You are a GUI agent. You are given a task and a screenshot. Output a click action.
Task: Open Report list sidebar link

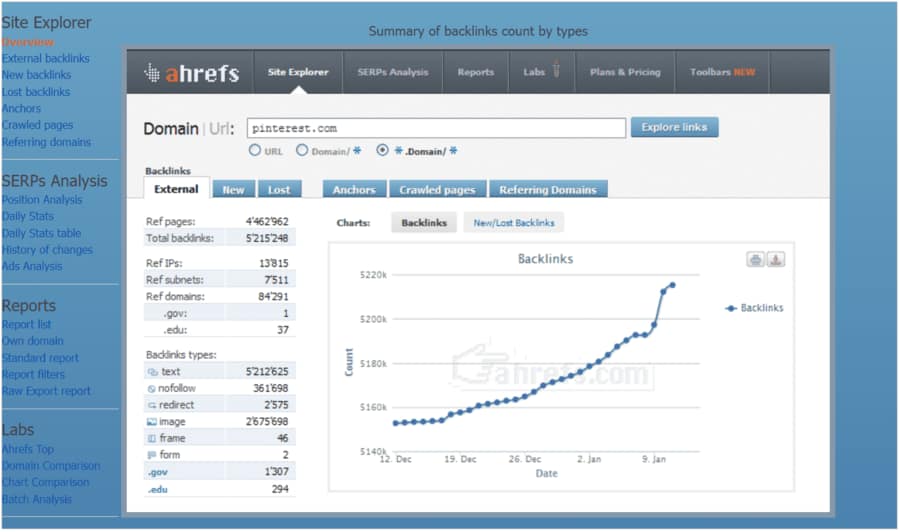click(26, 324)
